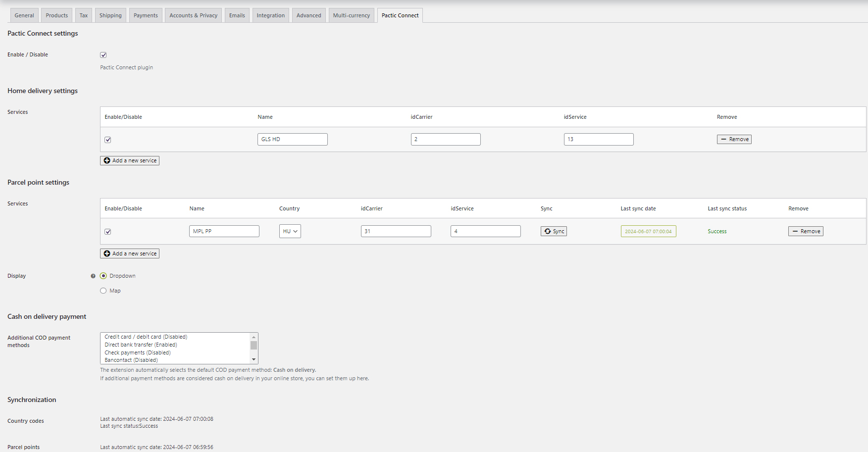Select the Map display option
The width and height of the screenshot is (868, 452).
[x=103, y=291]
